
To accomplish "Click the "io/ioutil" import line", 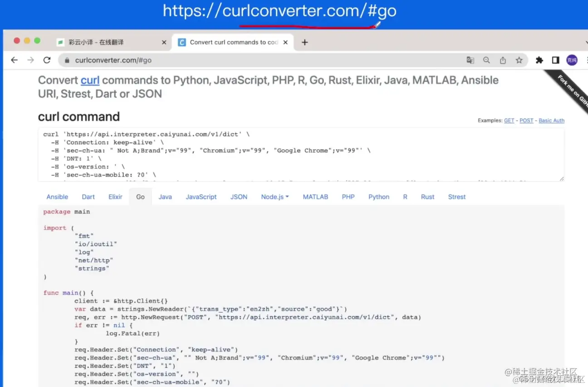I will pyautogui.click(x=96, y=244).
